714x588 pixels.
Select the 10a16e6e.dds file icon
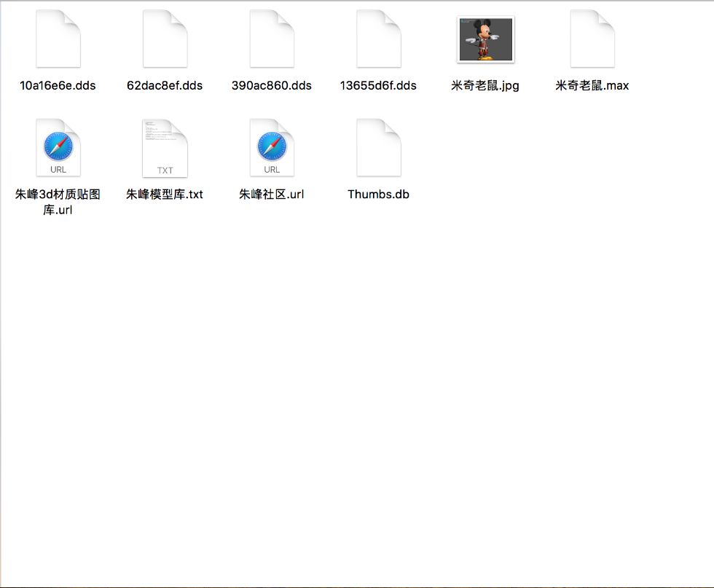pos(58,39)
